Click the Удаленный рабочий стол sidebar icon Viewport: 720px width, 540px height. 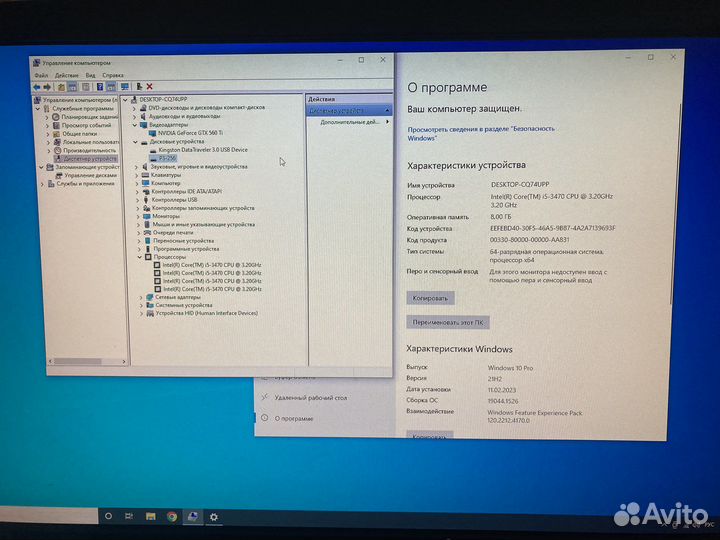[x=264, y=397]
